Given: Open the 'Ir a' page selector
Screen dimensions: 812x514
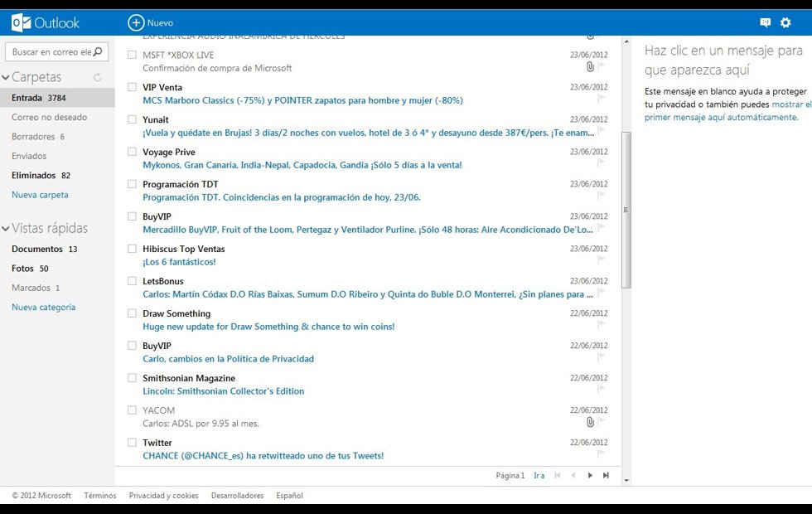Looking at the screenshot, I should [539, 476].
